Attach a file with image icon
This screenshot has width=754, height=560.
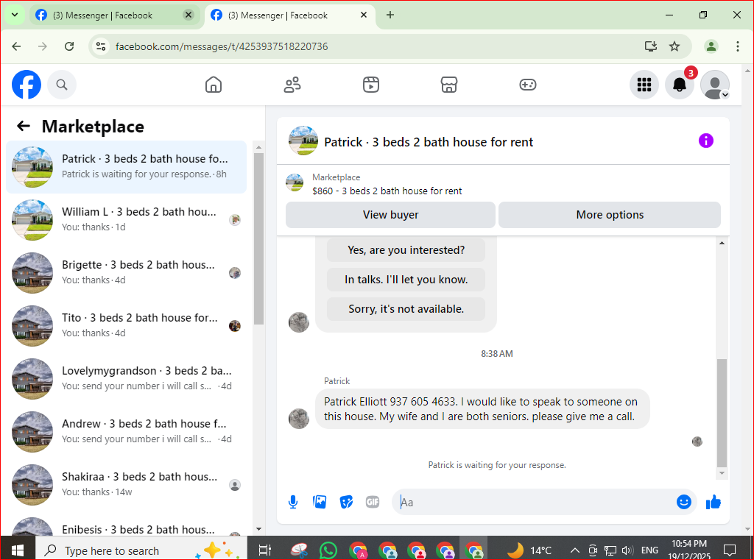pos(320,503)
